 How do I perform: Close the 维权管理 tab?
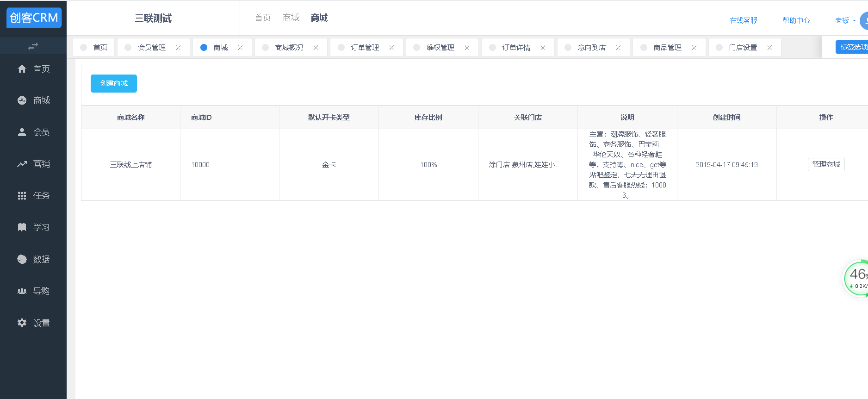coord(467,48)
